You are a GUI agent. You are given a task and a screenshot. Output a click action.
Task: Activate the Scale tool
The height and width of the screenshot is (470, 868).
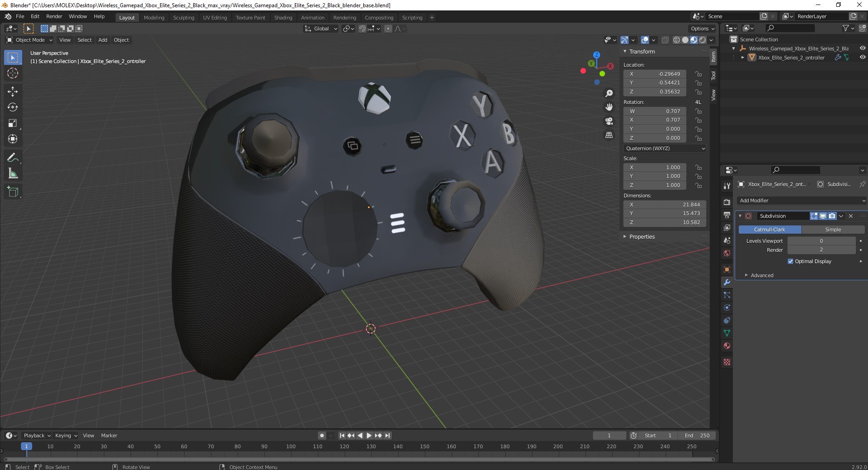click(x=13, y=123)
